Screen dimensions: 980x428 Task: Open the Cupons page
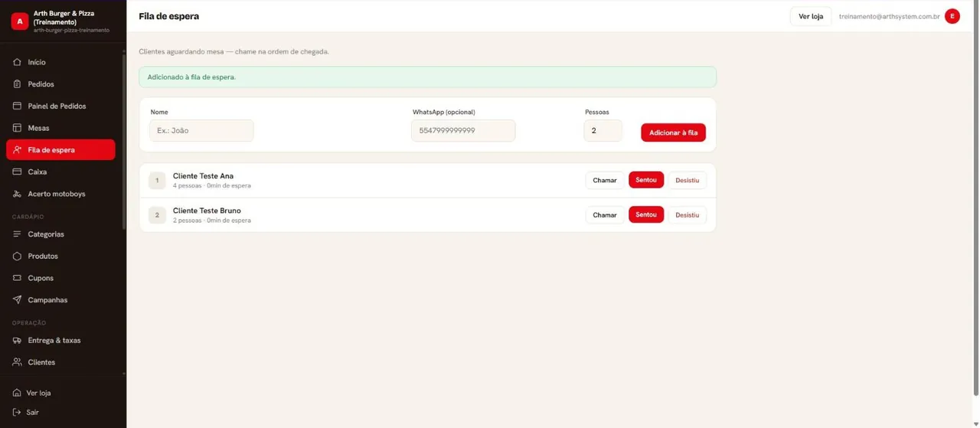[60, 278]
